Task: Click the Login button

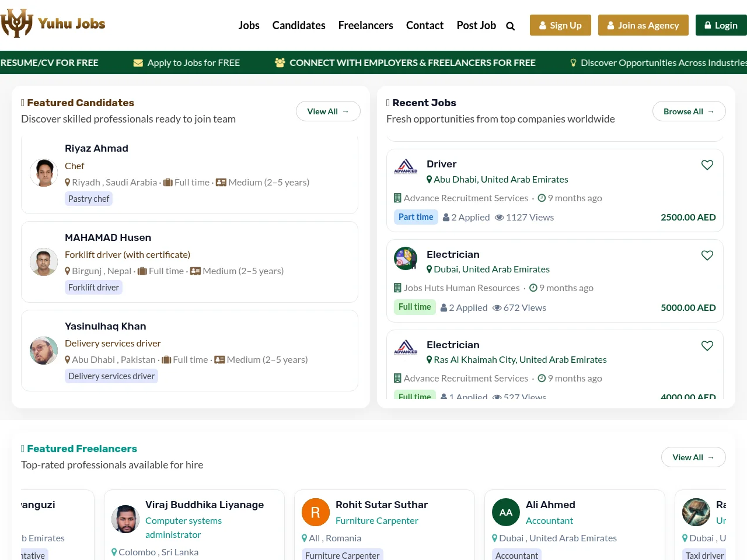Action: (721, 25)
